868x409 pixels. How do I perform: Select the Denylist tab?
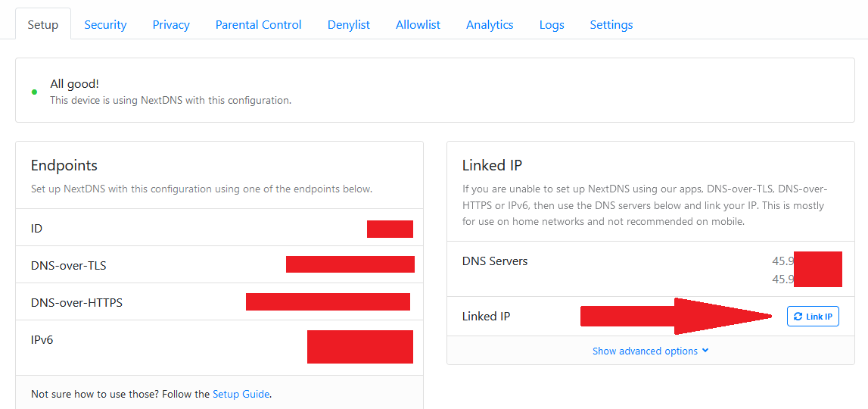tap(349, 24)
